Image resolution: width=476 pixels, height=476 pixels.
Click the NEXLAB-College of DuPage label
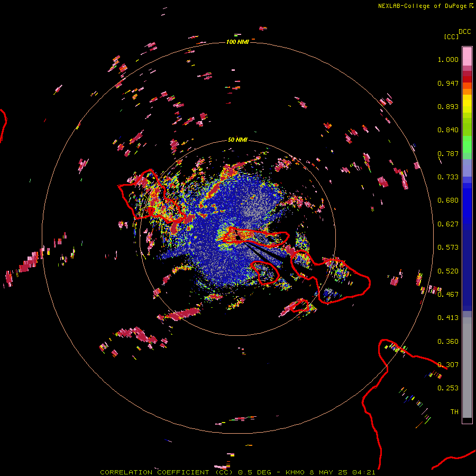click(425, 6)
